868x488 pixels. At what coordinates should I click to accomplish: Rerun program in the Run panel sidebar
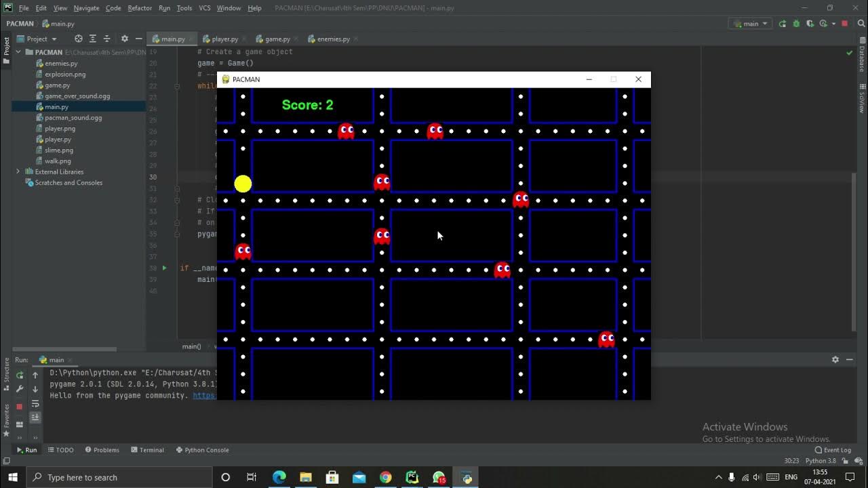[20, 375]
